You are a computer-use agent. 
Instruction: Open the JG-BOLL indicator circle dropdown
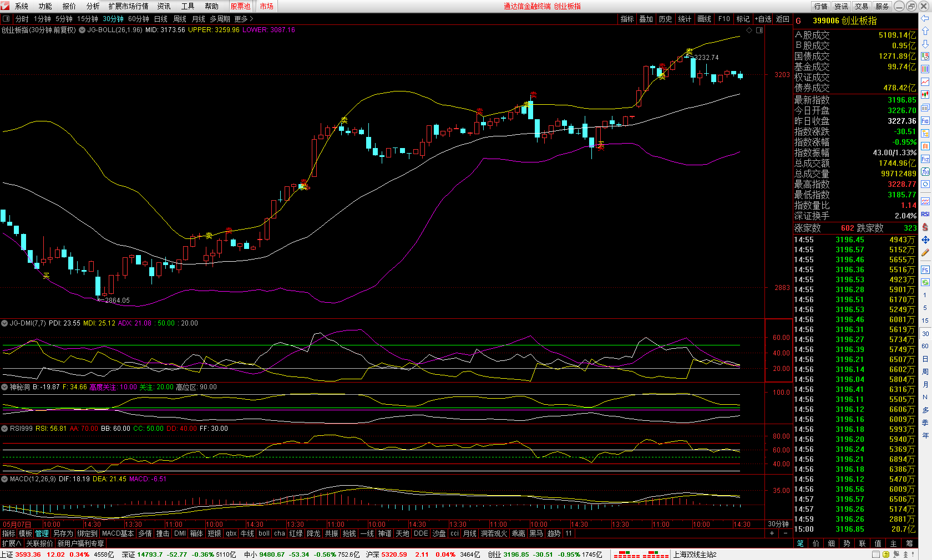click(82, 30)
